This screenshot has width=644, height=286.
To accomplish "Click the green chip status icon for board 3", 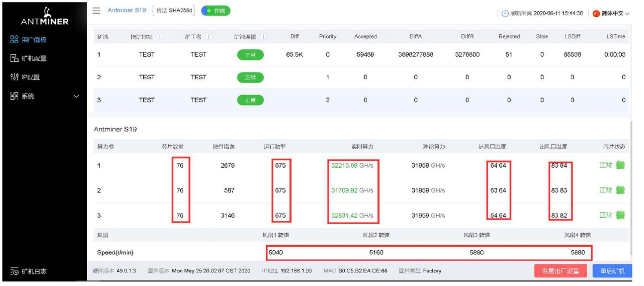I will (x=620, y=215).
